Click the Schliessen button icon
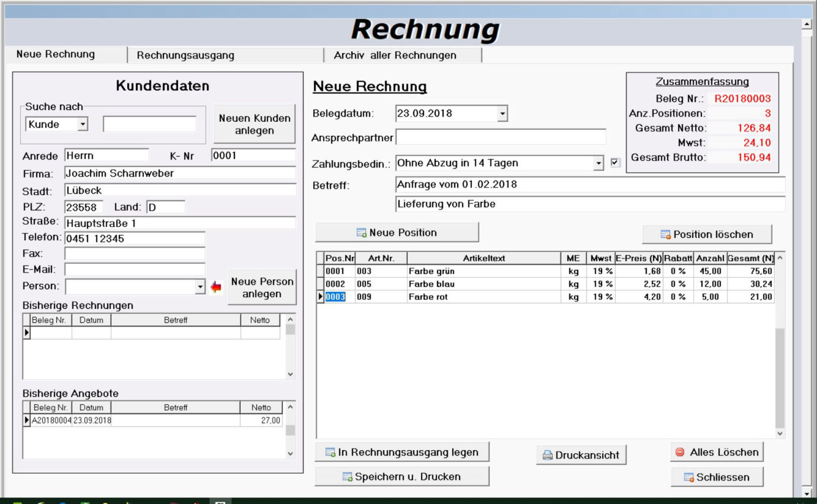Viewport: 817px width, 504px height. pos(689,477)
